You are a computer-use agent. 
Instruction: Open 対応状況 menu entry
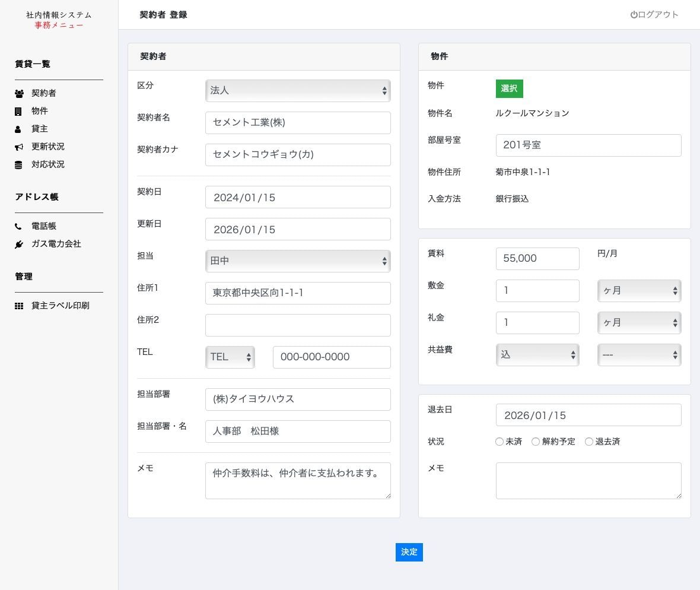(48, 164)
